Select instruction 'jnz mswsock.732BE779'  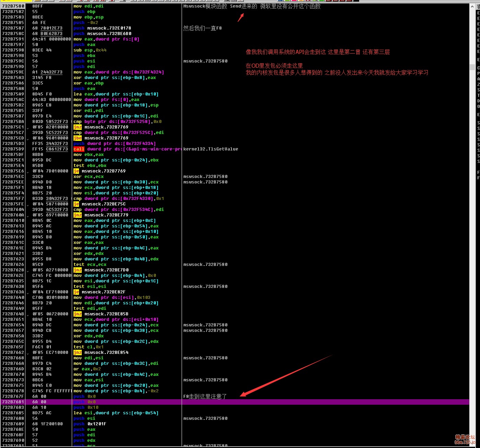pos(101,215)
